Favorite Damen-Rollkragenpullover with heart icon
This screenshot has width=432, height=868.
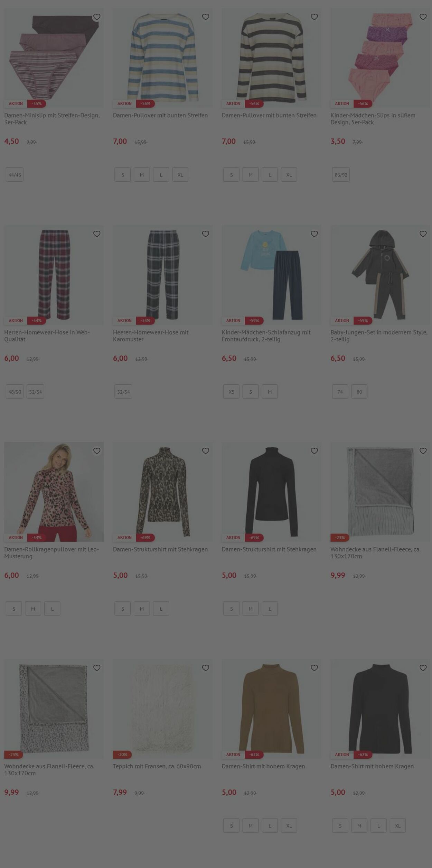(x=97, y=451)
